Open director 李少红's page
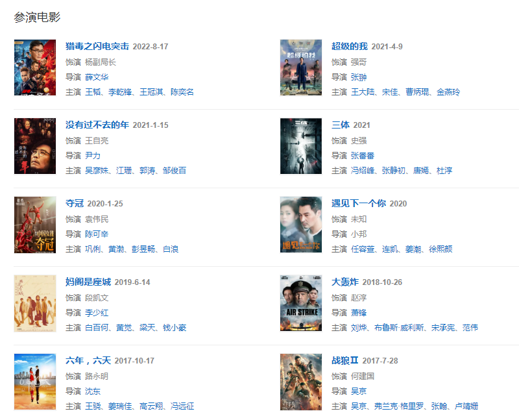 (x=97, y=313)
